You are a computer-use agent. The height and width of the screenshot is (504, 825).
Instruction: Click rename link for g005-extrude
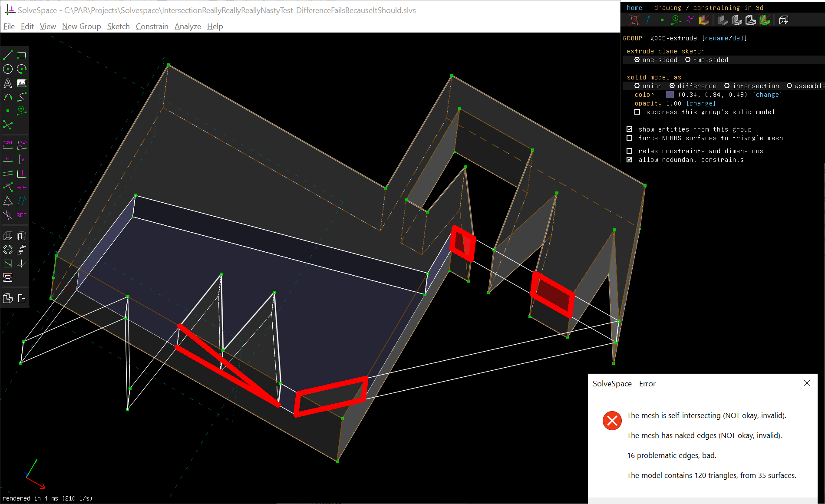tap(716, 38)
